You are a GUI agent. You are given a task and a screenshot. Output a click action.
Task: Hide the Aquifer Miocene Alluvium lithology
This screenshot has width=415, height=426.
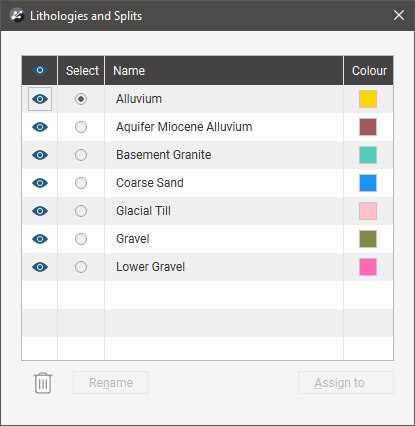[x=40, y=127]
